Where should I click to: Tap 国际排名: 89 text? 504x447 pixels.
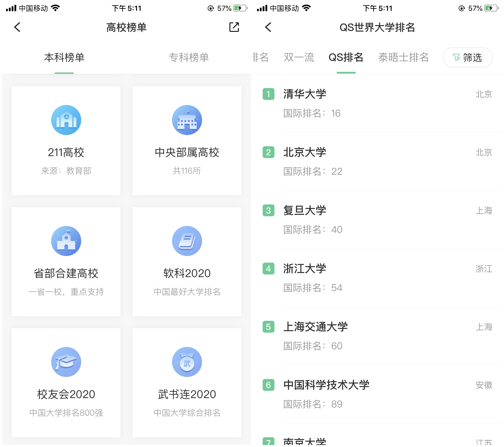pos(313,404)
